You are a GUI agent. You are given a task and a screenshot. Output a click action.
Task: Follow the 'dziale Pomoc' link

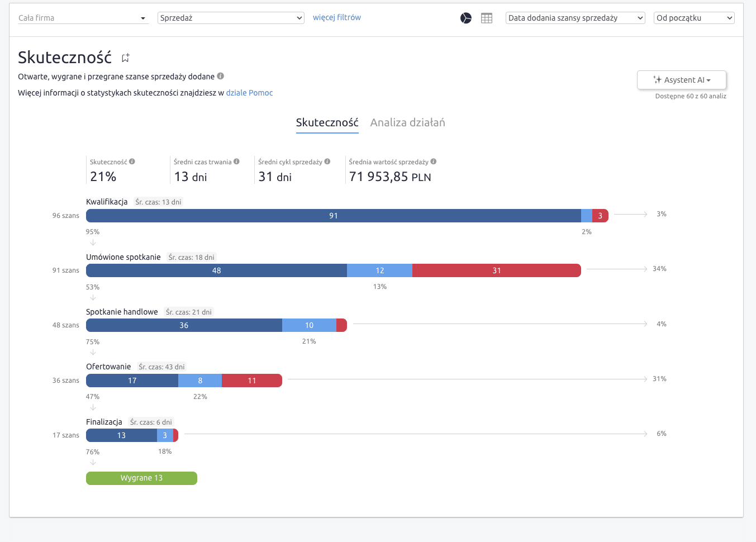(x=249, y=93)
